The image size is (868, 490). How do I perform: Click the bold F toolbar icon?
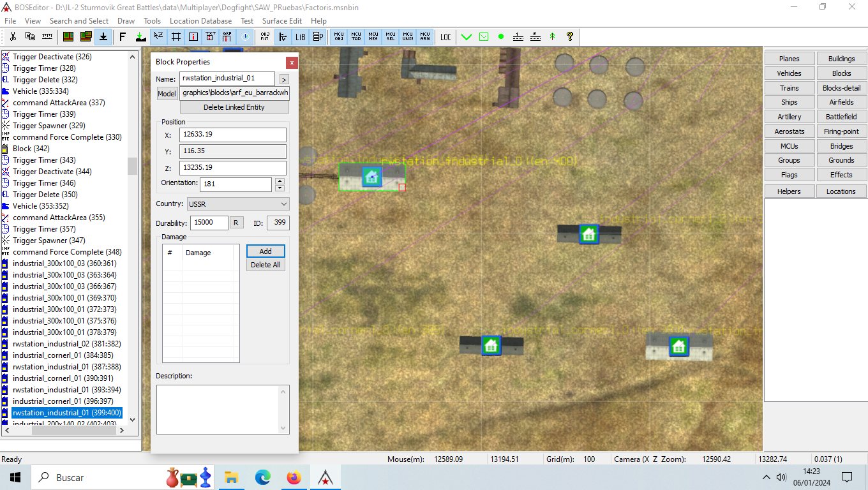123,36
